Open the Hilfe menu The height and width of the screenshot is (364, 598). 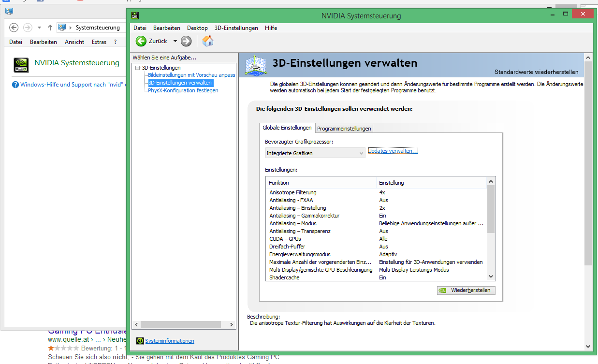pos(271,28)
